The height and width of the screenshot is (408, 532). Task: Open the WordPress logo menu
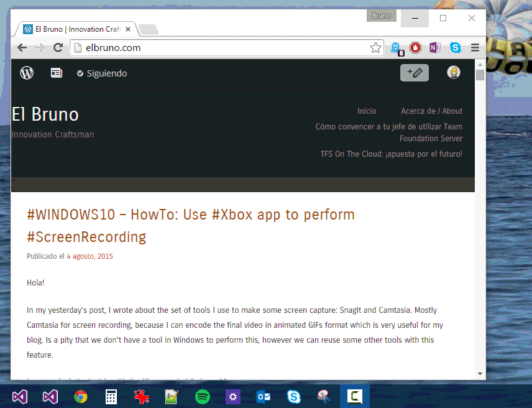[27, 73]
